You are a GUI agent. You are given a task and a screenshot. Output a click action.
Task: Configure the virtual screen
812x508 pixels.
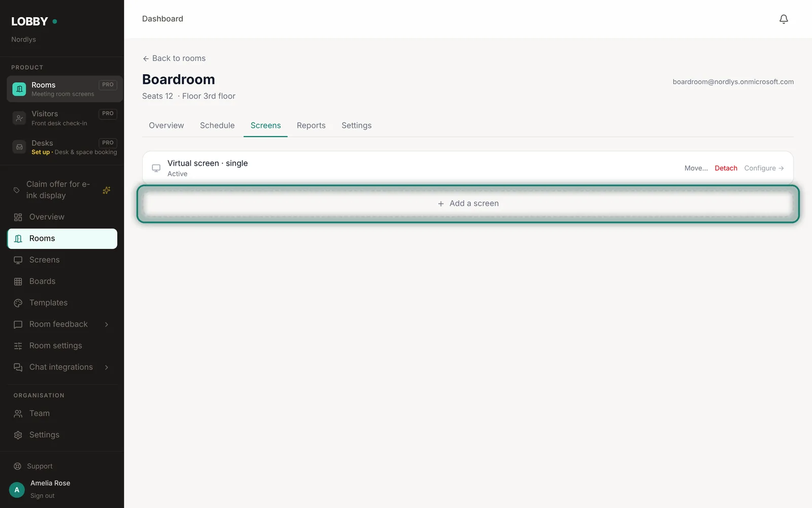(764, 168)
